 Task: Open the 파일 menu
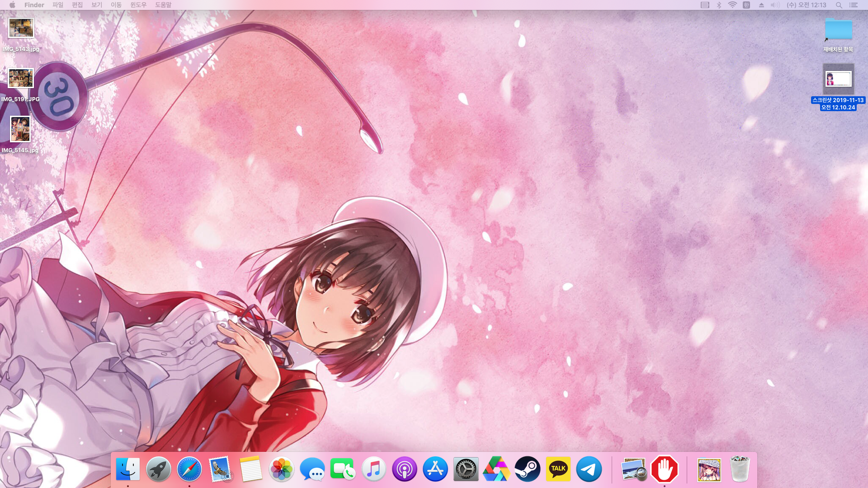(x=58, y=5)
